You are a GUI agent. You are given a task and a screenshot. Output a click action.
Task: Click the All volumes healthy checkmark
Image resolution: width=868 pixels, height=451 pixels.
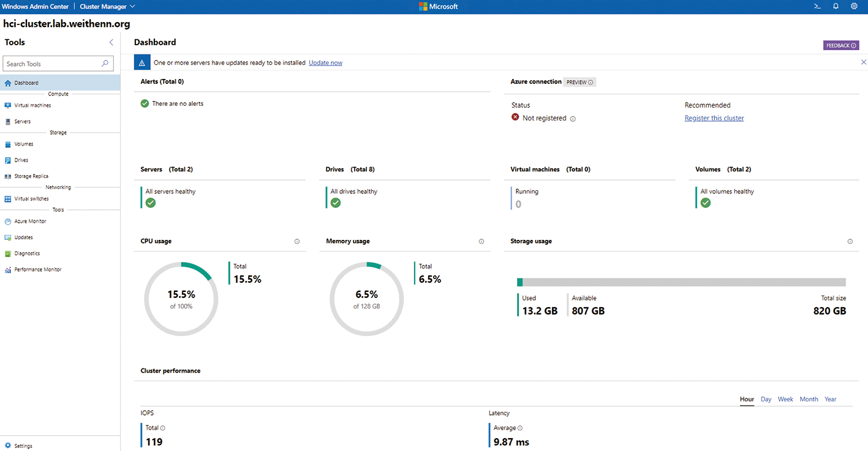click(x=706, y=203)
